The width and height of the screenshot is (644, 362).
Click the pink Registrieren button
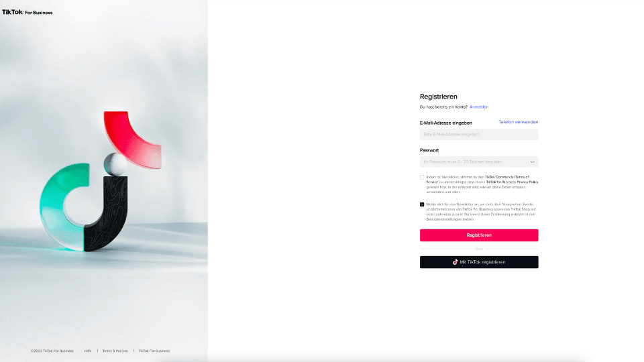479,235
